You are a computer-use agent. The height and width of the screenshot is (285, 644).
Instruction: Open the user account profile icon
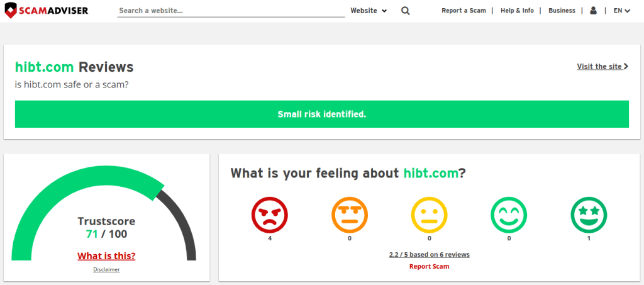coord(593,11)
